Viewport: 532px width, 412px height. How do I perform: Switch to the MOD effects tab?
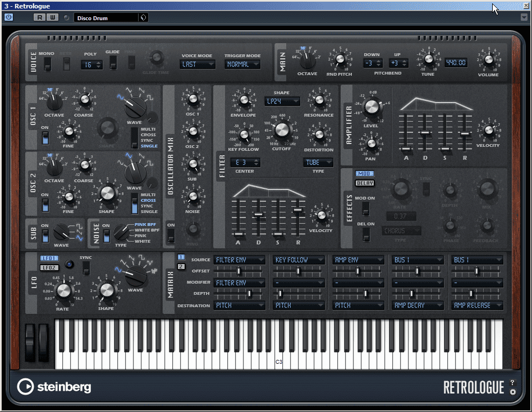click(364, 173)
